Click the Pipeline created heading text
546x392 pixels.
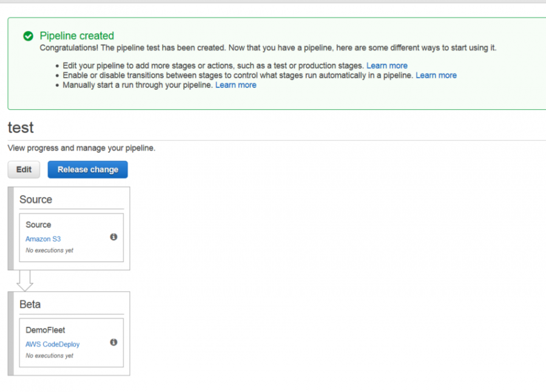tap(76, 36)
